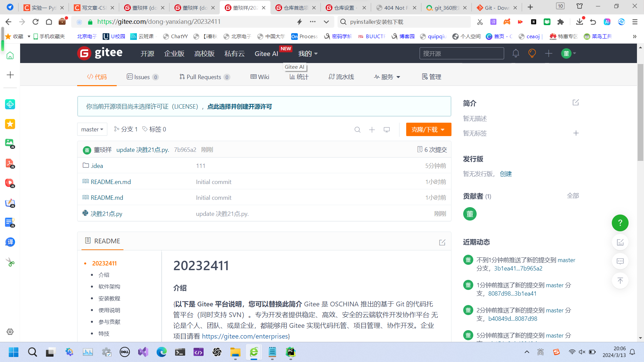The height and width of the screenshot is (362, 644).
Task: Open the browser downloads icon
Action: coord(579,22)
